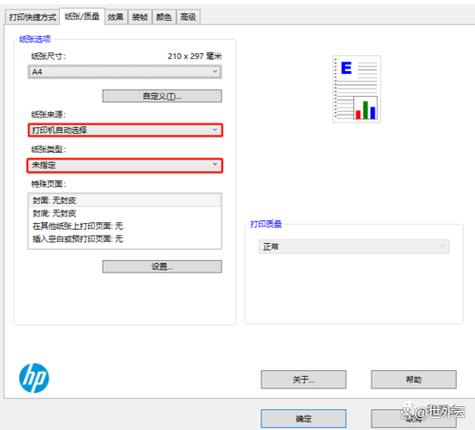Click the 210 x 297 毫米 size text

click(195, 56)
